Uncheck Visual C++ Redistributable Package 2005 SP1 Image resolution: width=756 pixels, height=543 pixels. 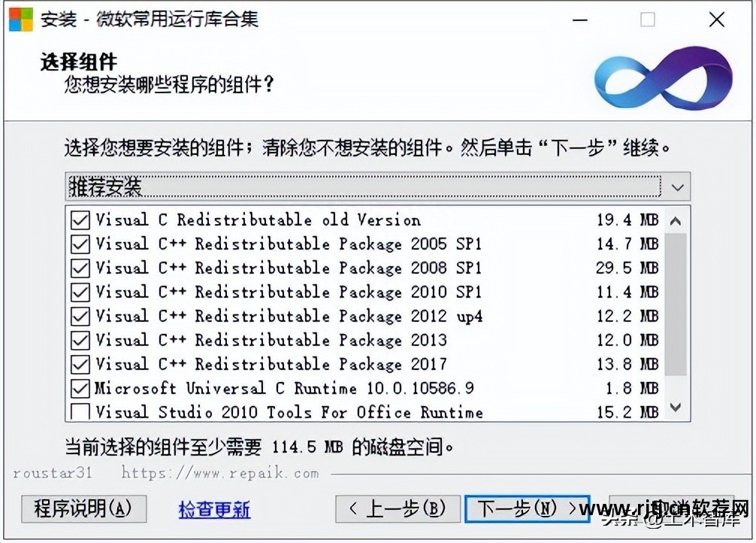(80, 244)
